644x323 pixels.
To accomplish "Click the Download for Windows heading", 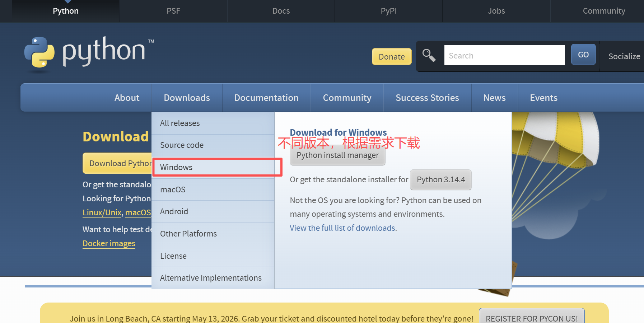I will [x=338, y=132].
